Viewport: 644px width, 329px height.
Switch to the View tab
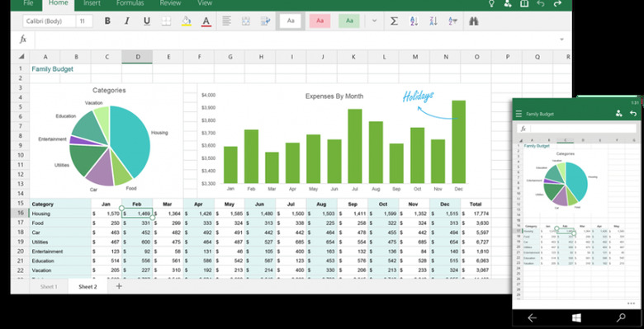tap(205, 3)
